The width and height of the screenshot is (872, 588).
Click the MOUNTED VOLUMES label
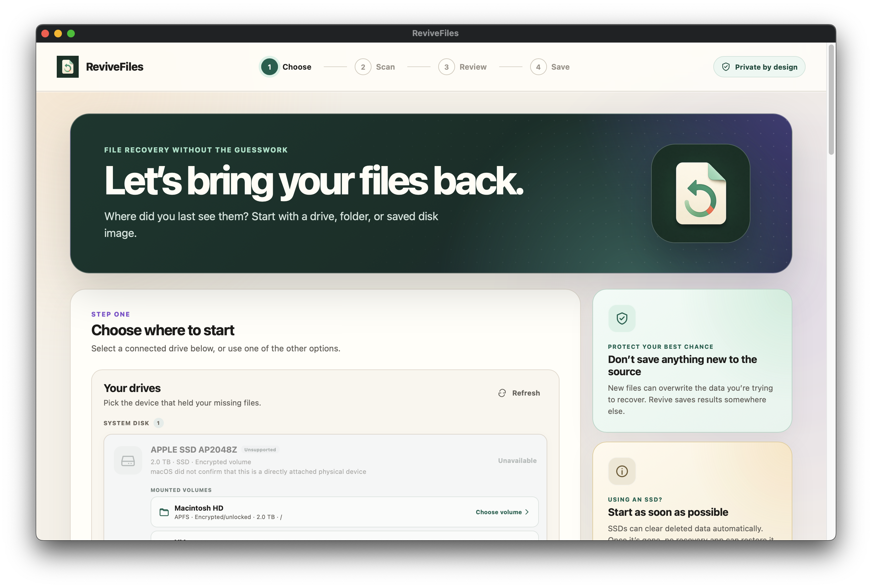pyautogui.click(x=181, y=490)
